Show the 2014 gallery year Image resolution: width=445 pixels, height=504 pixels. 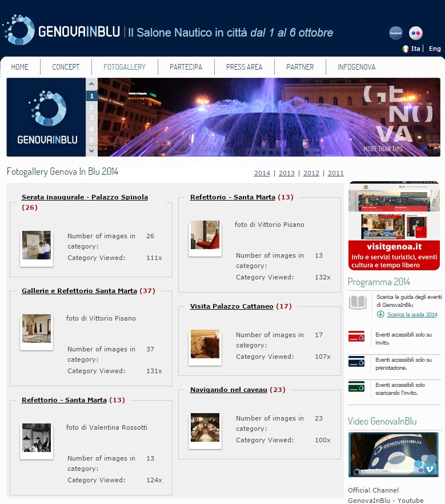tap(262, 173)
